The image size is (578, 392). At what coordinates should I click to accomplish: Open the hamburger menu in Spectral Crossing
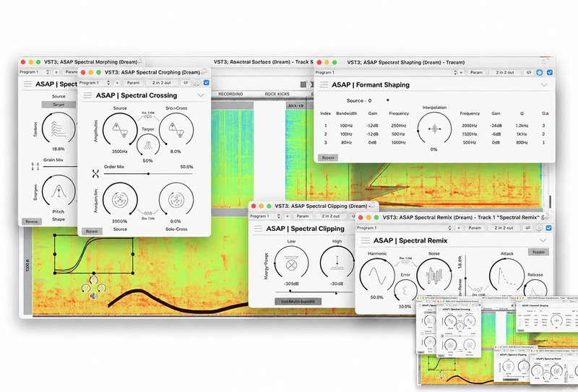point(87,95)
